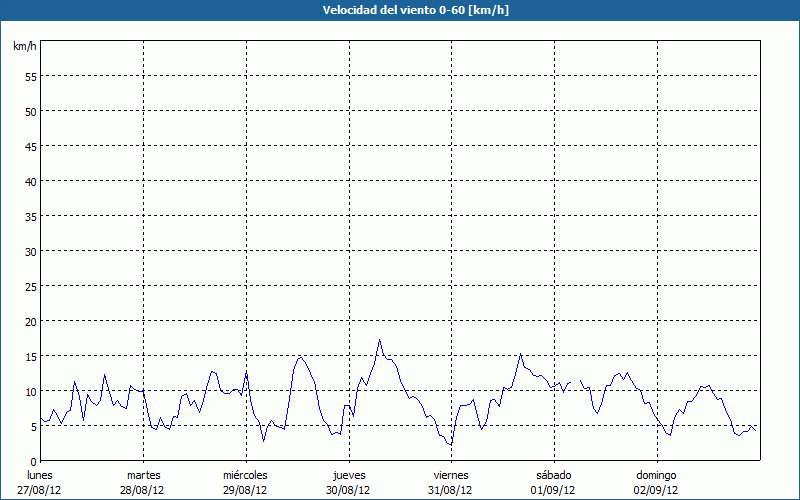Click the 15 label on the y-axis
Image resolution: width=800 pixels, height=500 pixels.
coord(30,356)
